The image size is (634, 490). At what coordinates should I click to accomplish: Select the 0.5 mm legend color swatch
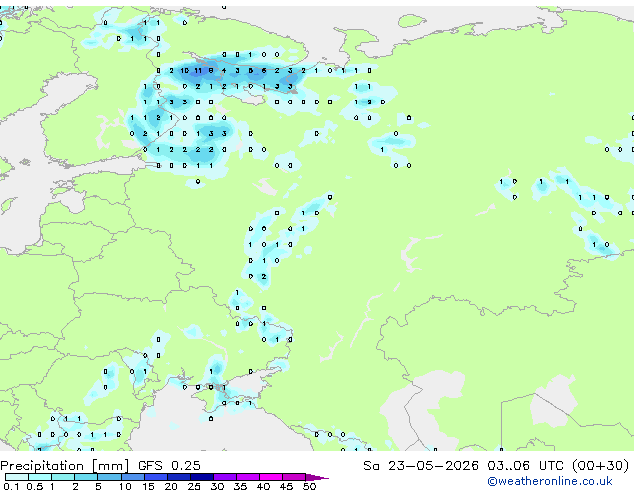(40, 477)
